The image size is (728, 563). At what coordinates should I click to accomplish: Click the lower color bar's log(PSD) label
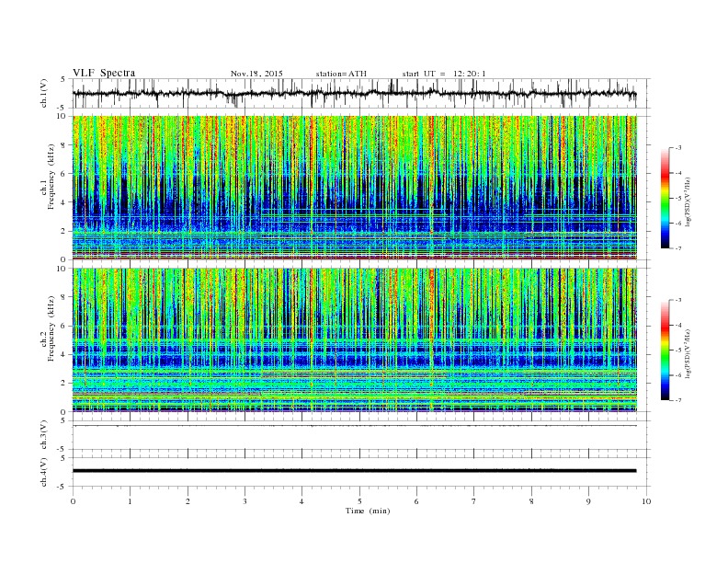[688, 354]
